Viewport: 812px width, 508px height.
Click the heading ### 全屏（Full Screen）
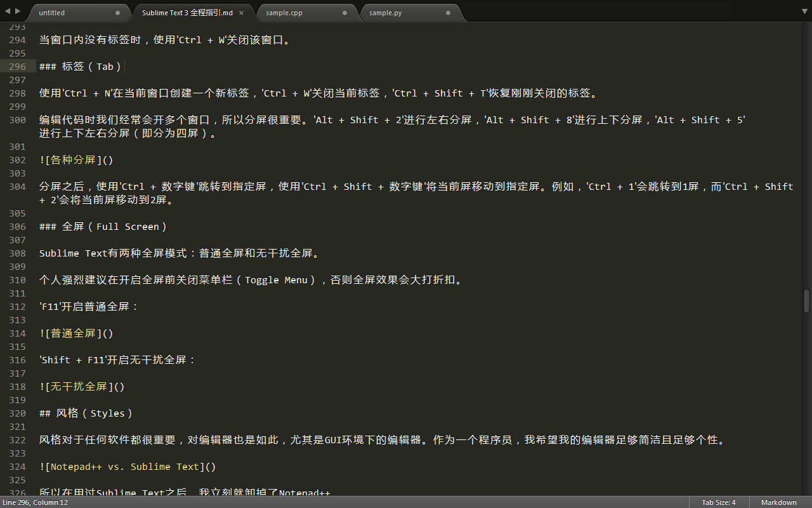pos(103,226)
